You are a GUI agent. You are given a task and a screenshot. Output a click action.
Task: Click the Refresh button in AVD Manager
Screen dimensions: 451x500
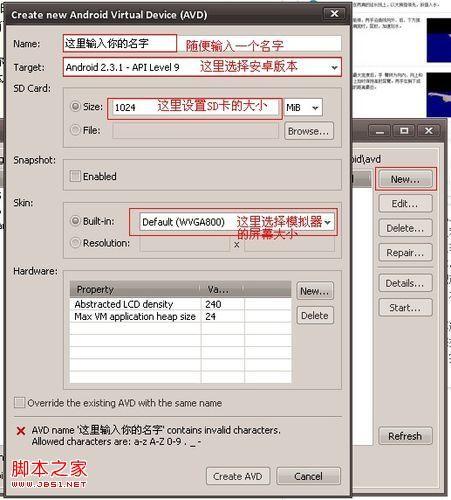405,436
